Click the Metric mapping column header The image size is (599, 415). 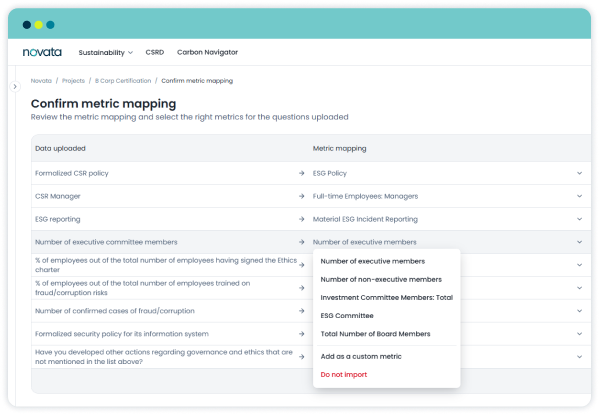[x=340, y=148]
